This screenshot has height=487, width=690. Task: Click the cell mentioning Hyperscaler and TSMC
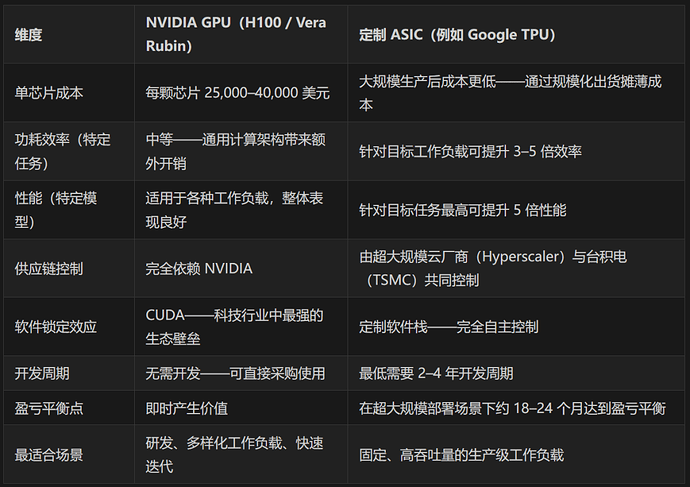click(516, 268)
